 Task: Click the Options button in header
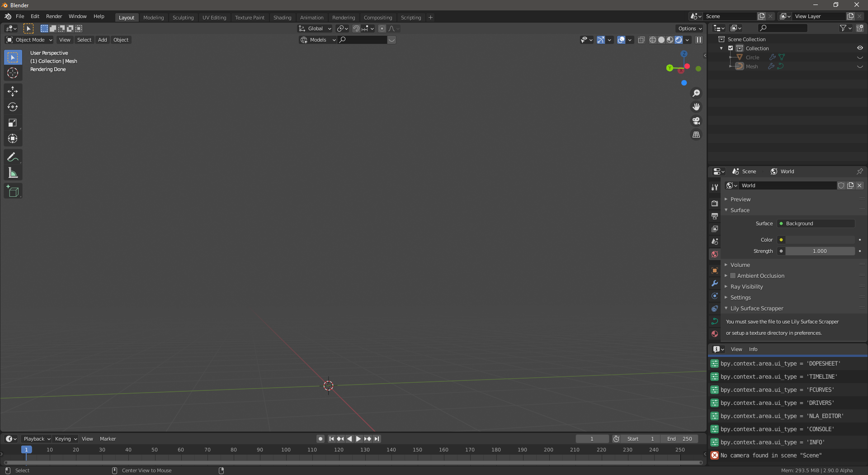(690, 28)
